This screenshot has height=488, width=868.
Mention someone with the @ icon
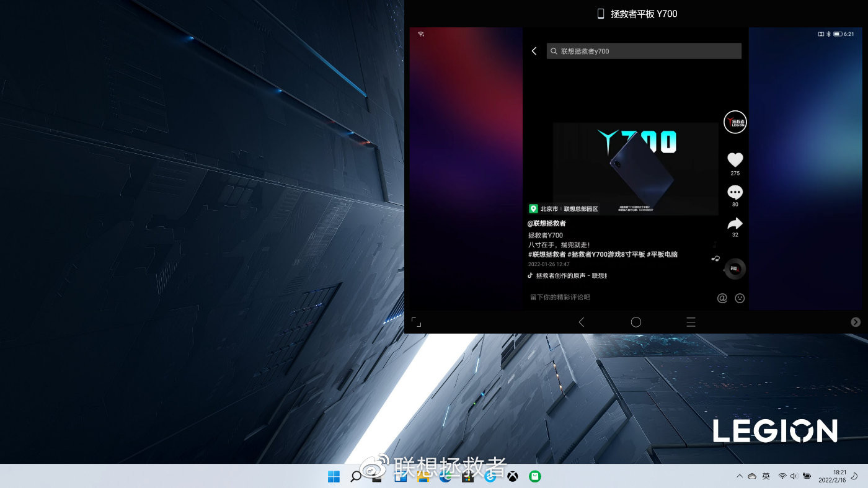pos(722,298)
